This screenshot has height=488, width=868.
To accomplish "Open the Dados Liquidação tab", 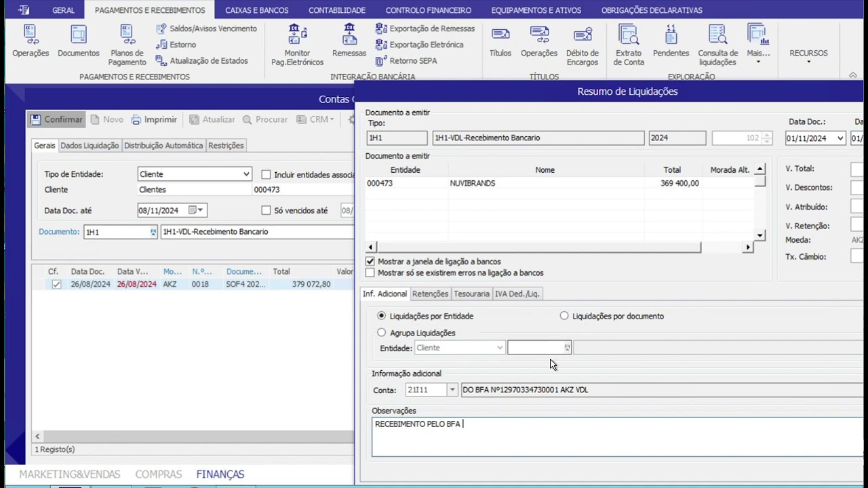I will (x=90, y=145).
